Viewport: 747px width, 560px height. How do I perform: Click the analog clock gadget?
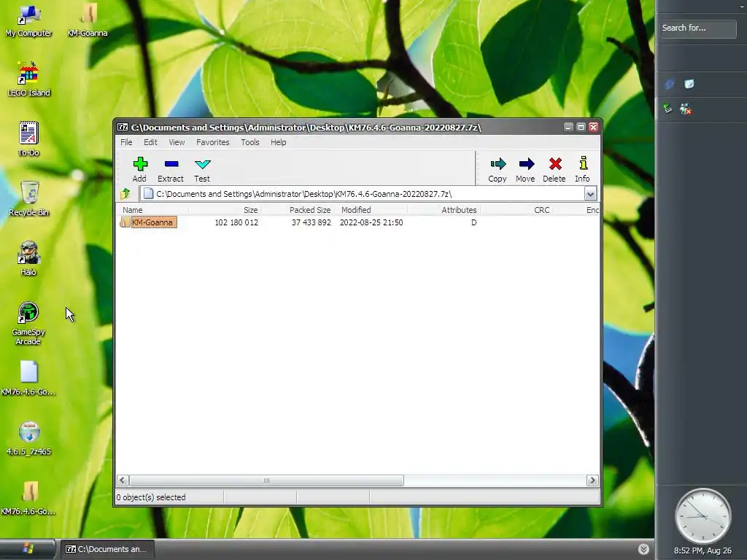click(x=703, y=516)
